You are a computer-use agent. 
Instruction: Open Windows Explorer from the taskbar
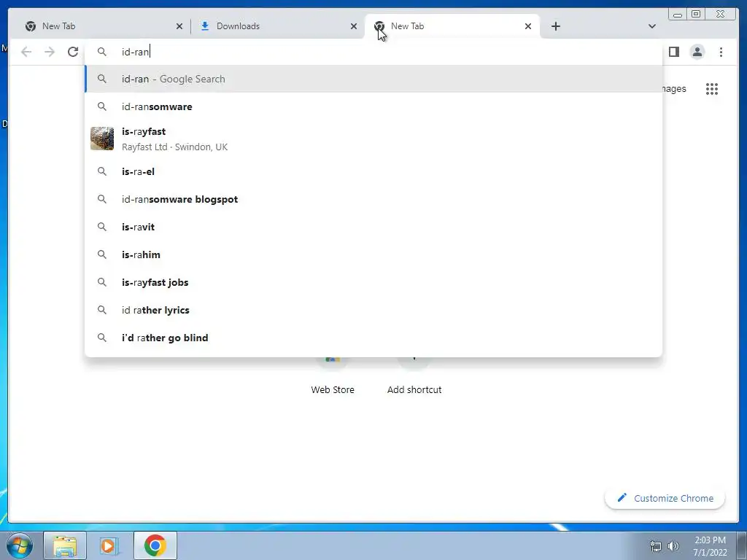(x=65, y=545)
